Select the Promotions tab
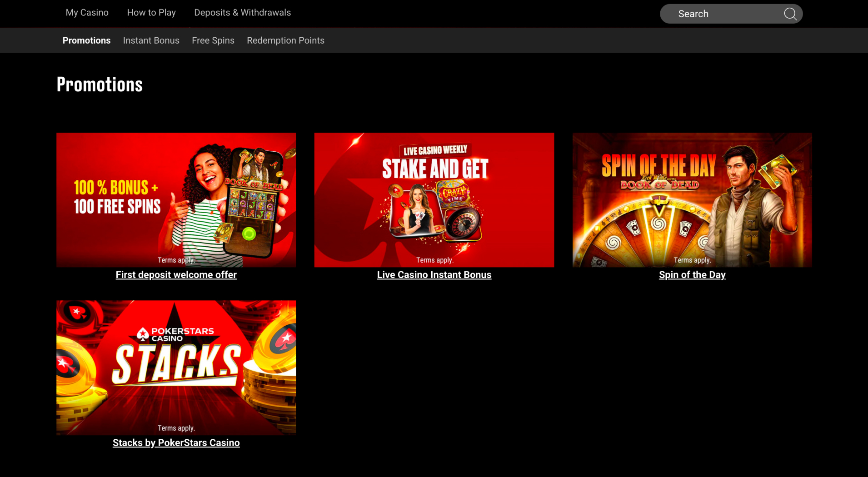Image resolution: width=868 pixels, height=477 pixels. [x=86, y=40]
